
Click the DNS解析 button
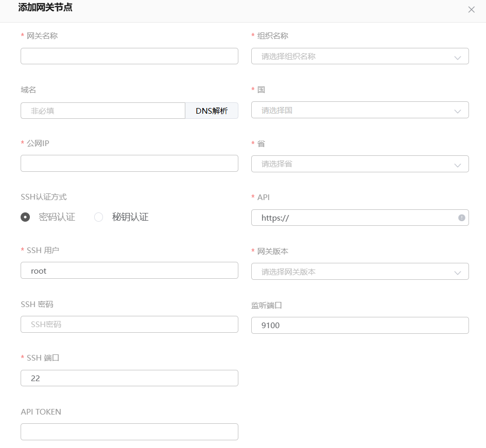[212, 111]
